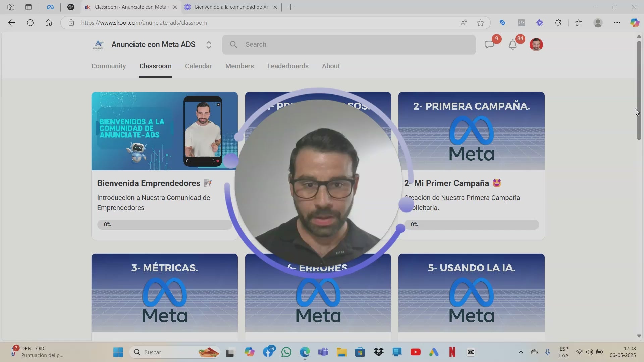Viewport: 644px width, 362px height.
Task: Switch to the pinned Meta tab
Action: tap(50, 7)
